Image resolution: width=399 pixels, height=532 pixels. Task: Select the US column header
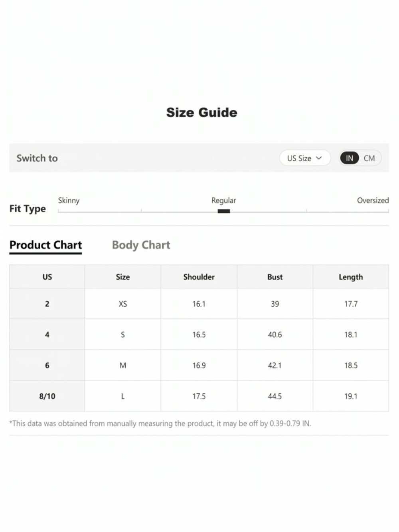47,277
